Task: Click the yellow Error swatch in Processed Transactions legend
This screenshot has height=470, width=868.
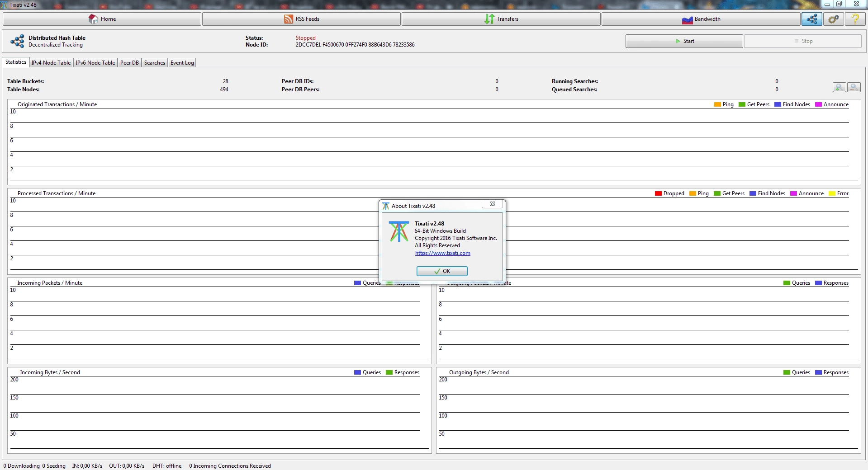Action: tap(832, 193)
